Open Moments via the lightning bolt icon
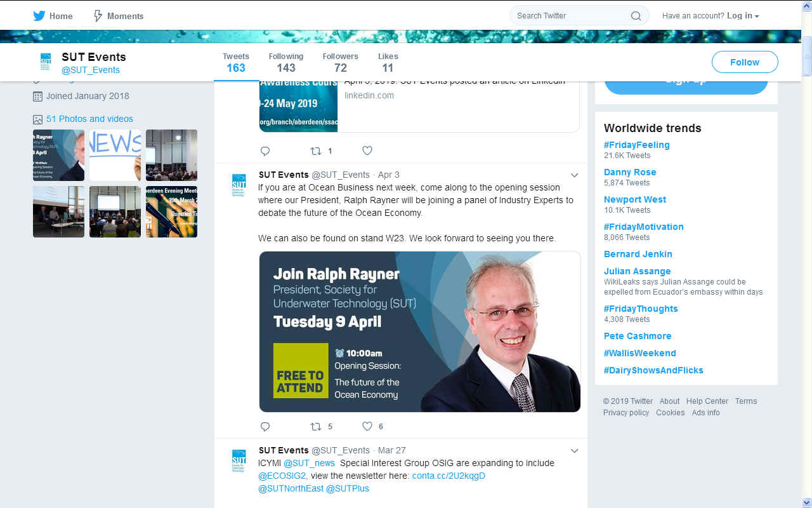The image size is (812, 508). (98, 16)
